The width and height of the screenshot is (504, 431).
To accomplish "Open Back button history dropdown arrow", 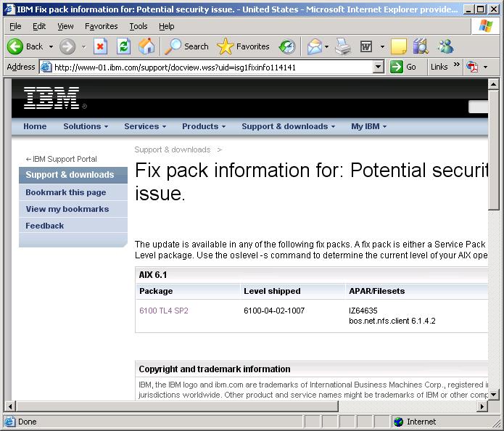I will tap(51, 46).
